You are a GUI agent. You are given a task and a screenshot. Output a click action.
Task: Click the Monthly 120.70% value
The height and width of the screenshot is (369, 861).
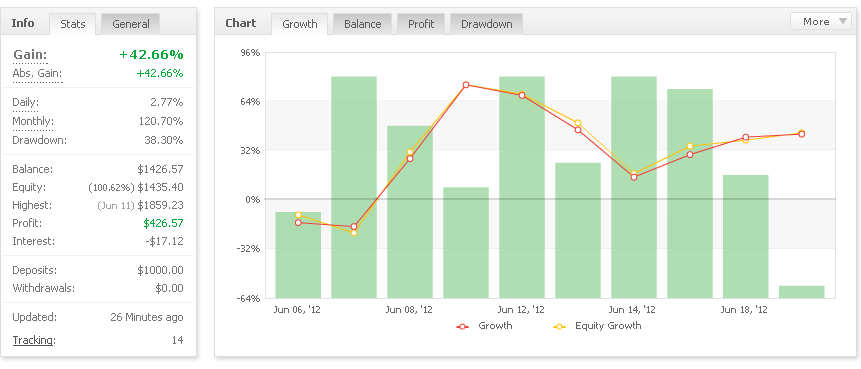pos(161,121)
